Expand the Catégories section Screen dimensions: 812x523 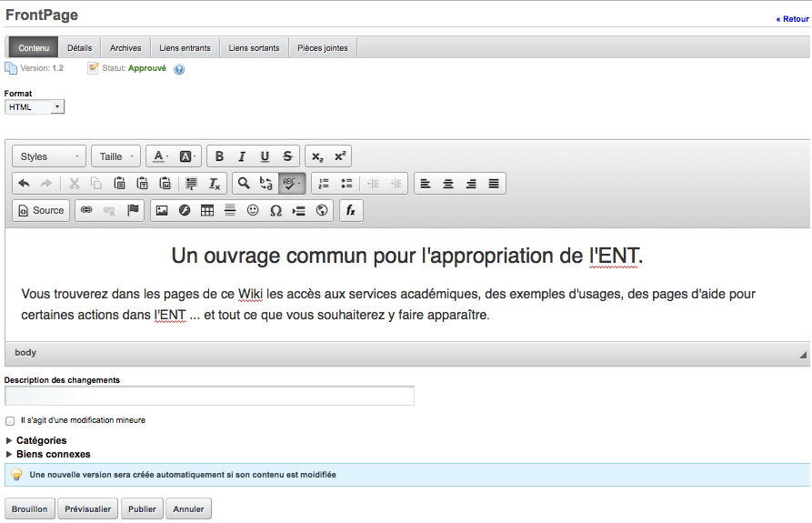pyautogui.click(x=41, y=441)
